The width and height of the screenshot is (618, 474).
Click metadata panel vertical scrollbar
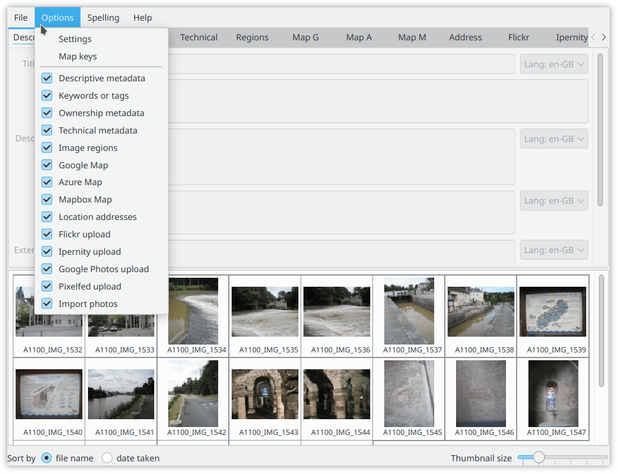click(600, 130)
